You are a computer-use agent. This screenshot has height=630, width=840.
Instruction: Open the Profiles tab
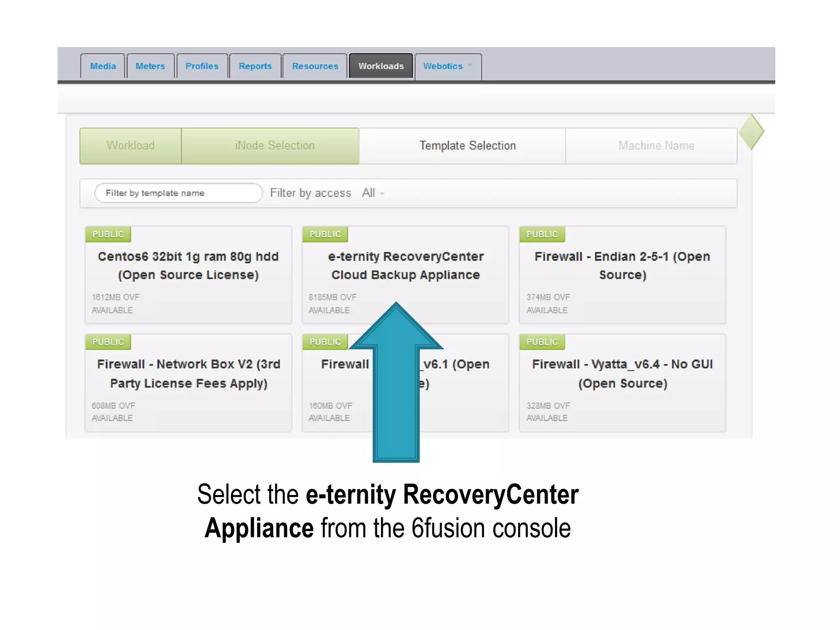[x=202, y=66]
